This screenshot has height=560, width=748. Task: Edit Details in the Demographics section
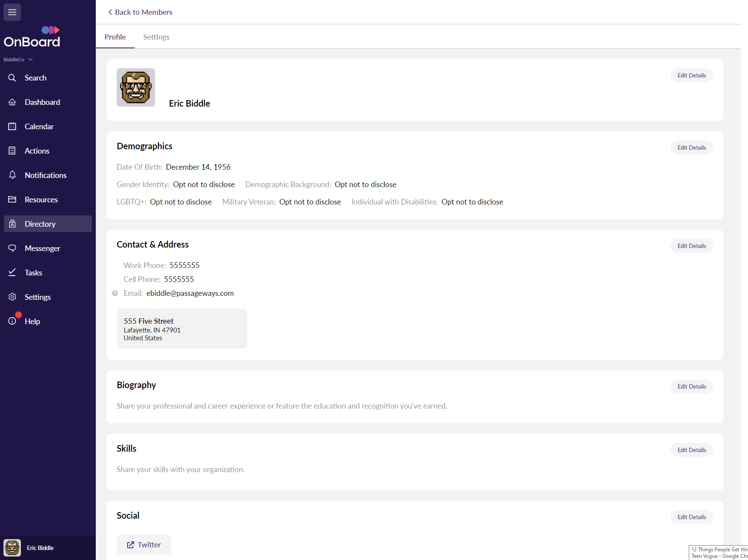pos(691,147)
